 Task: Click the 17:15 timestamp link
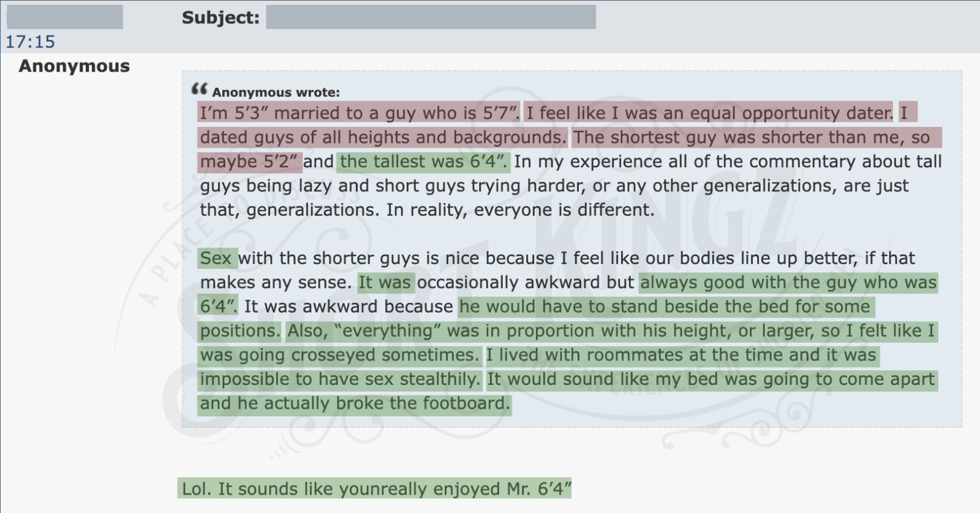coord(30,42)
